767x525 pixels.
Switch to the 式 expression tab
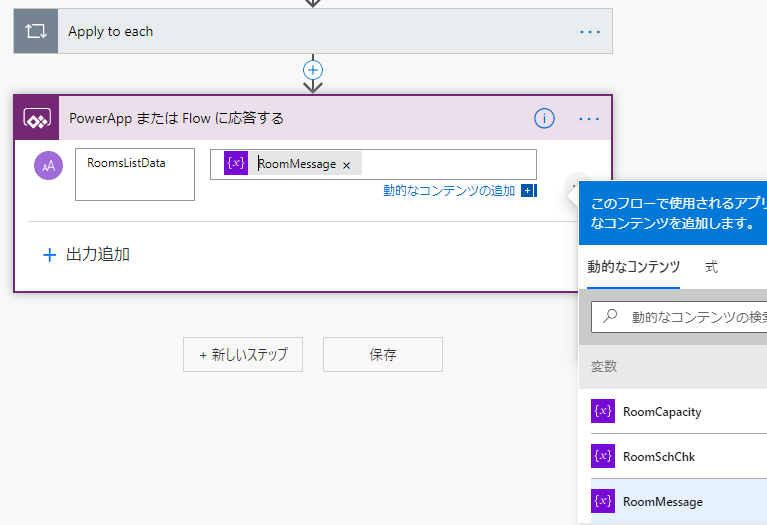pyautogui.click(x=711, y=267)
